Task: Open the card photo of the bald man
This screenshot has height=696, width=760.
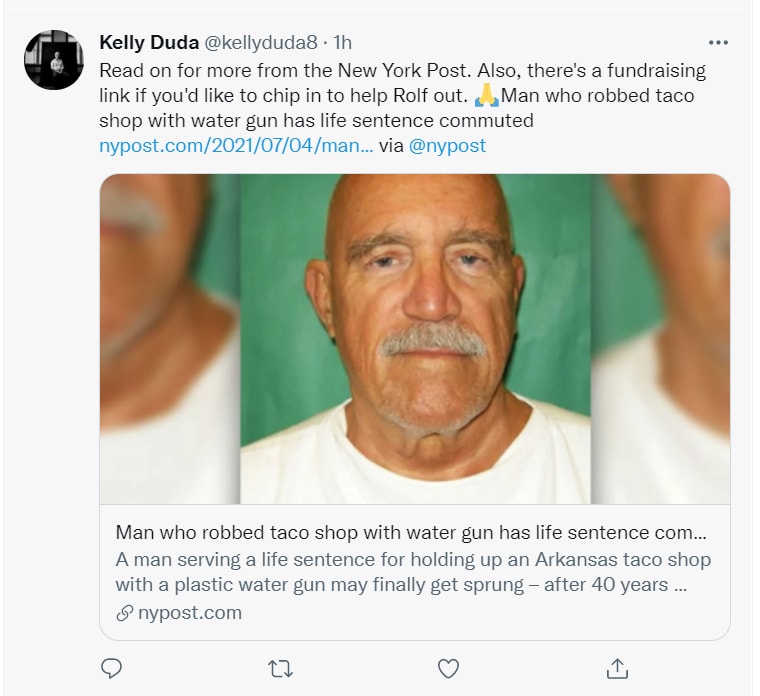Action: (415, 338)
